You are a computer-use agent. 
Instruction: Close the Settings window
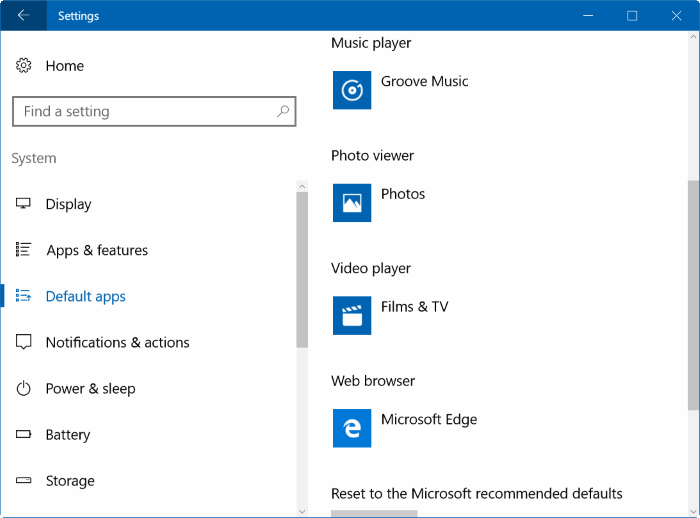(676, 16)
